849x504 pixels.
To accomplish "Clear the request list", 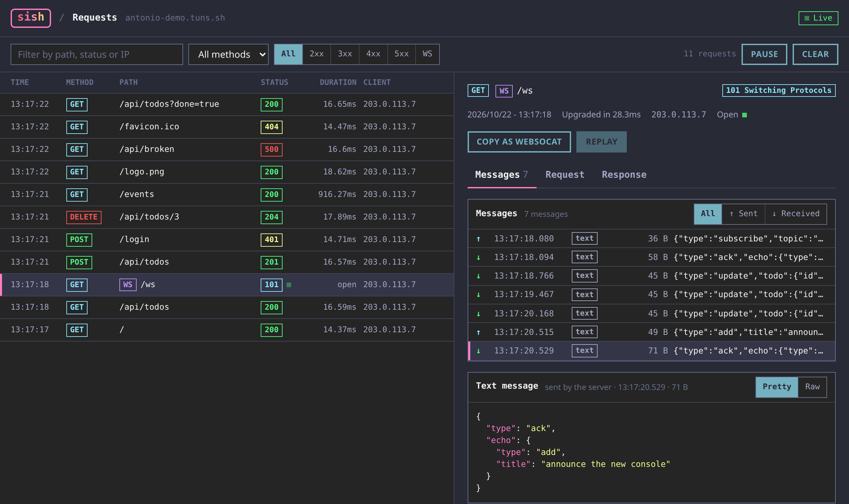I will [815, 54].
